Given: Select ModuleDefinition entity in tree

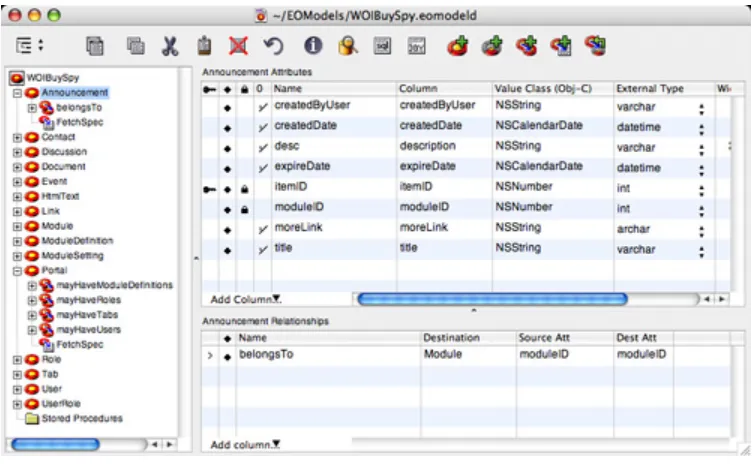Looking at the screenshot, I should 77,241.
